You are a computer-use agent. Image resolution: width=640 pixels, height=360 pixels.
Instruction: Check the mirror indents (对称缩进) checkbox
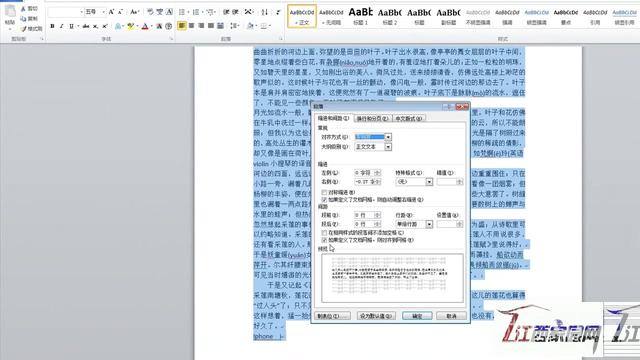click(324, 192)
